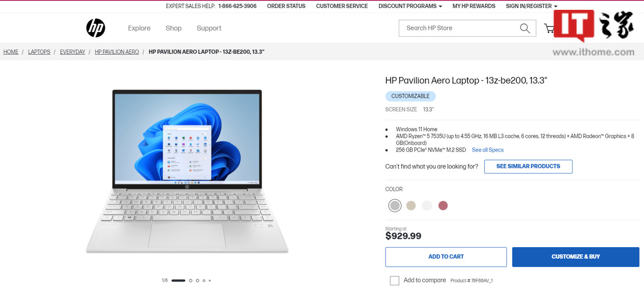Open the See all Specs link
The height and width of the screenshot is (291, 644).
[487, 150]
